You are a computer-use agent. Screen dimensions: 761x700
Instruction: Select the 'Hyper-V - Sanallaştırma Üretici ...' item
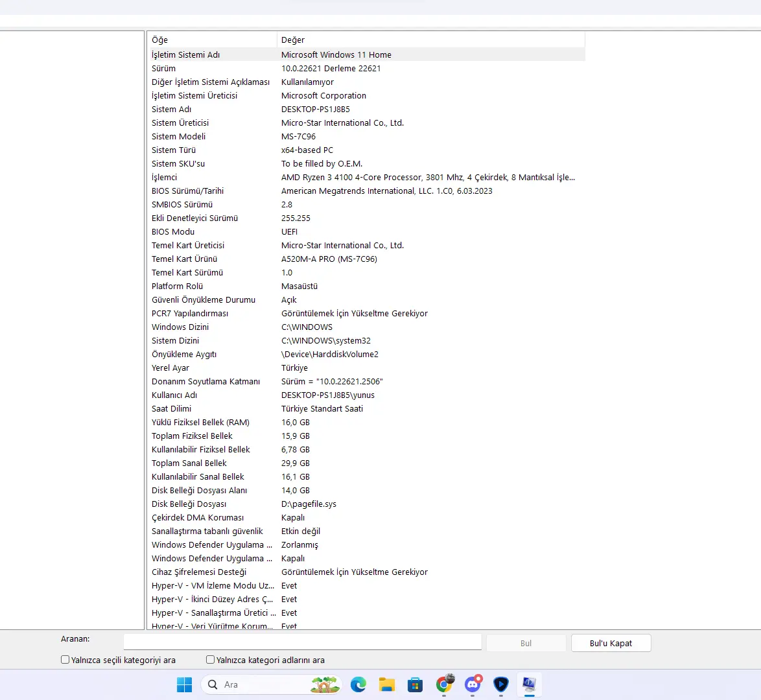pos(213,612)
